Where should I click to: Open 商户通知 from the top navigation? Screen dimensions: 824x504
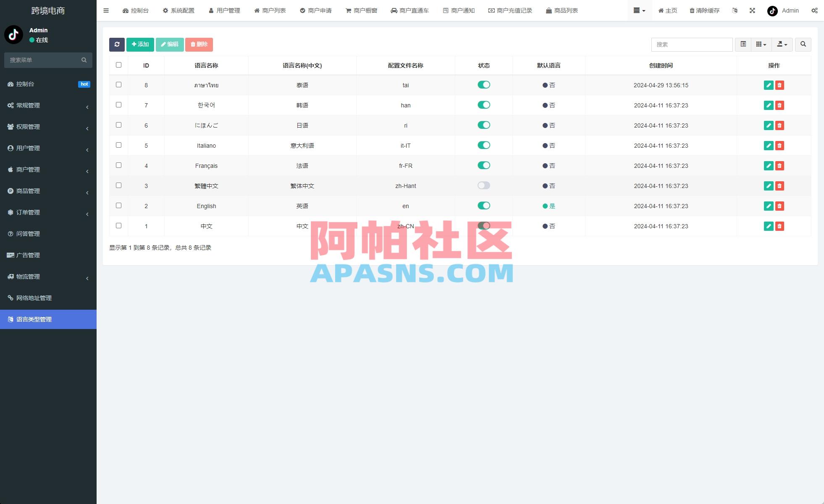point(459,10)
